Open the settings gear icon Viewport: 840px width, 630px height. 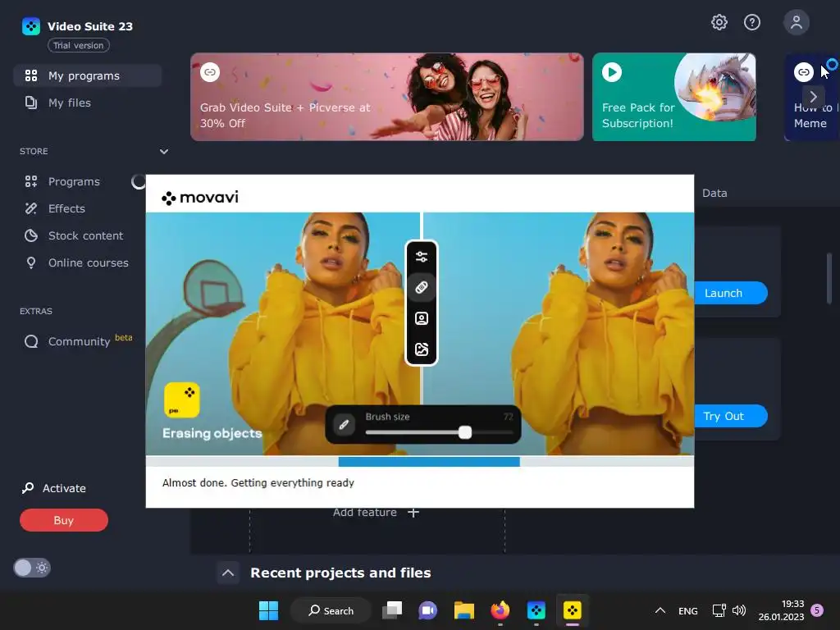pyautogui.click(x=719, y=22)
